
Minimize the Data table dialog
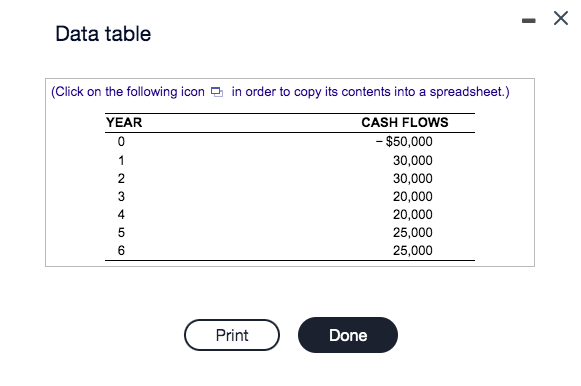[x=528, y=20]
